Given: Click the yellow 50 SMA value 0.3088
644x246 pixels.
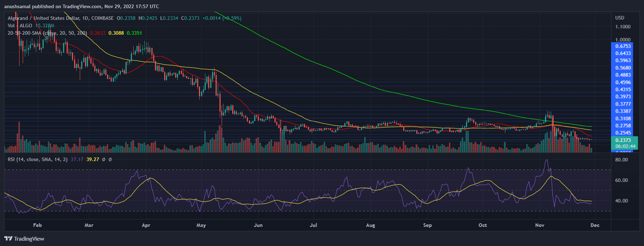Looking at the screenshot, I should tap(116, 33).
